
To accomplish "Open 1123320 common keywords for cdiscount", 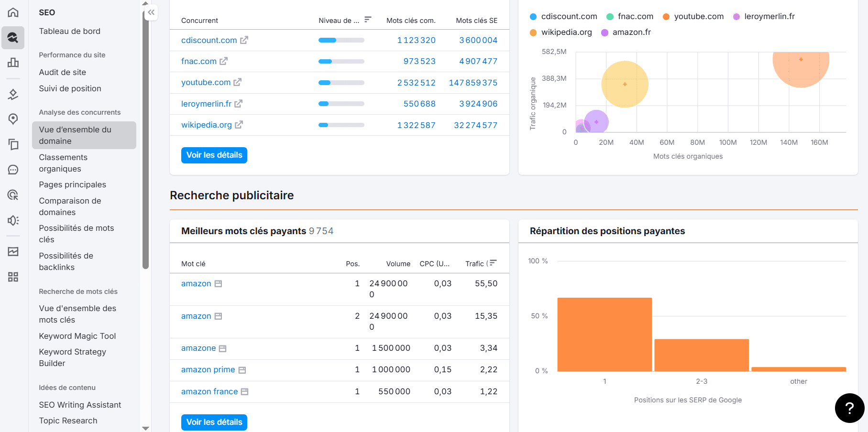I will [417, 40].
